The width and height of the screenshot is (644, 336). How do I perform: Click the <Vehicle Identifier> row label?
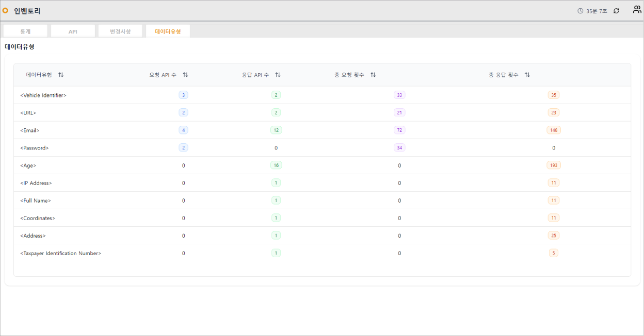click(x=43, y=95)
